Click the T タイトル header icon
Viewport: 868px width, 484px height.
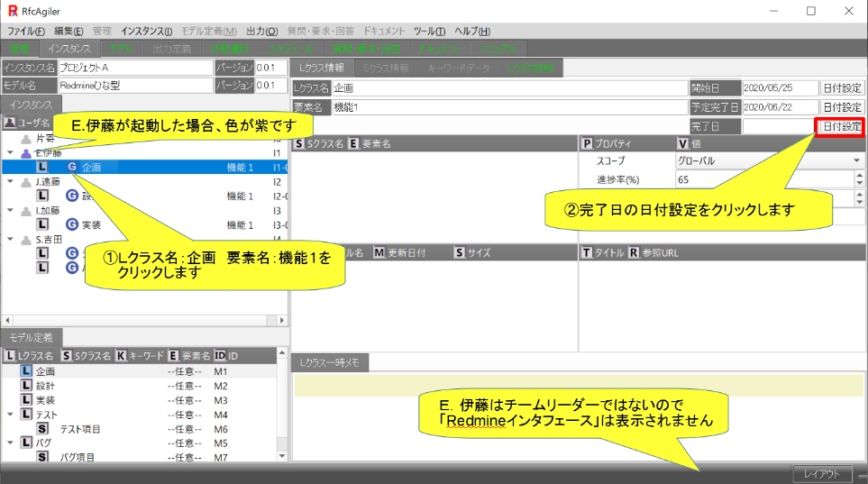[588, 253]
